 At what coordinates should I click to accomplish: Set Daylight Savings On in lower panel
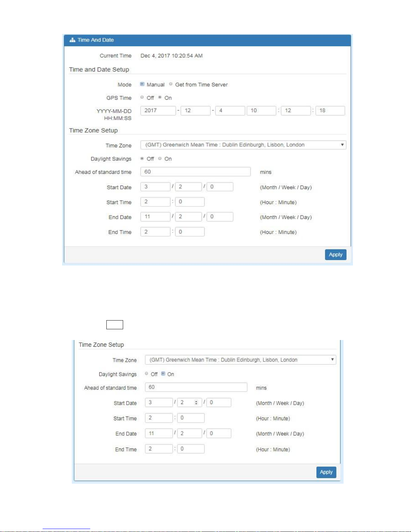click(x=163, y=374)
